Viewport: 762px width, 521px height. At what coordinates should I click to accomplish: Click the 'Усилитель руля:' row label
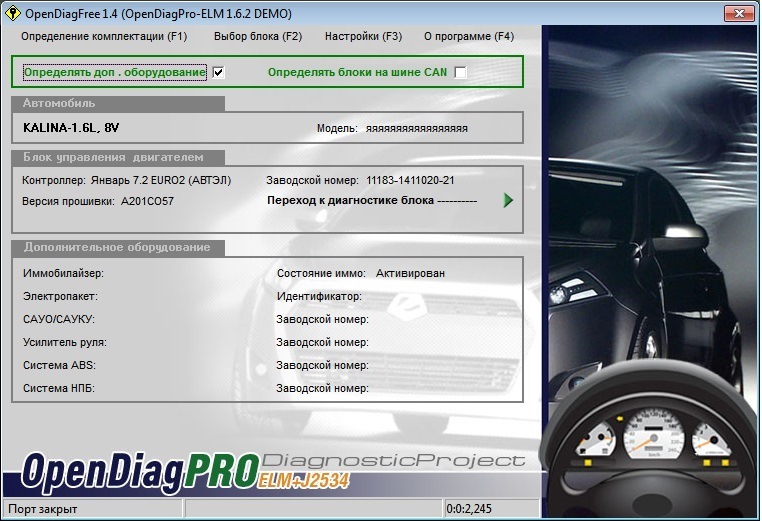[x=65, y=342]
